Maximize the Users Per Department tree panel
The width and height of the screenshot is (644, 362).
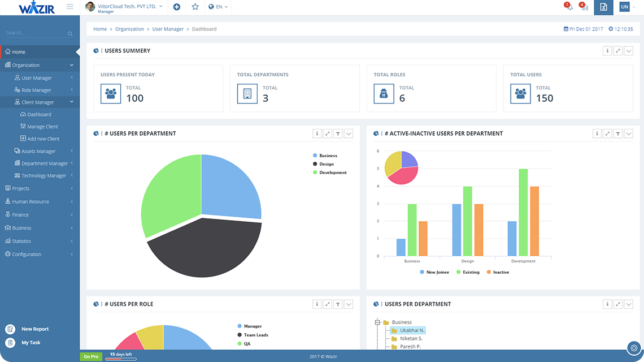(x=617, y=304)
